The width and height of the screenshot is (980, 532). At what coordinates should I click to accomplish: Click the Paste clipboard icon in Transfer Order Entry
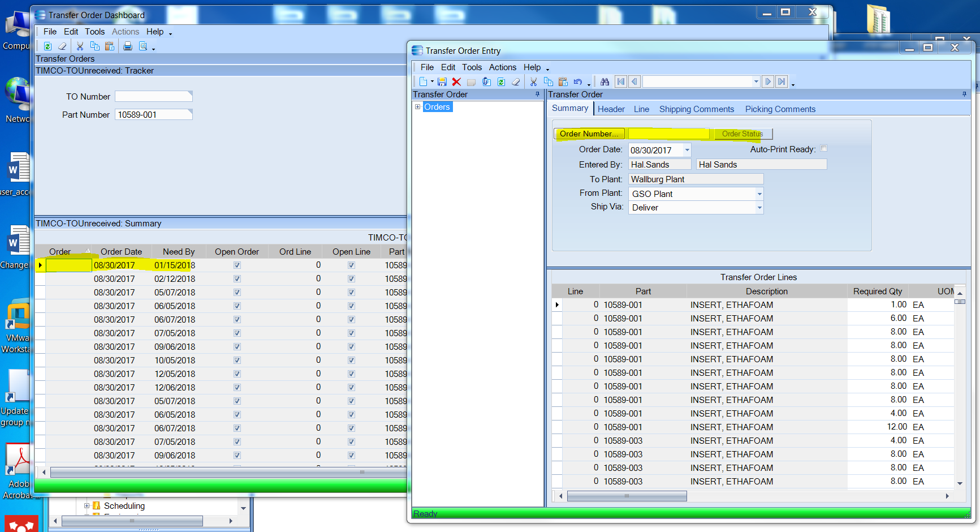(563, 82)
